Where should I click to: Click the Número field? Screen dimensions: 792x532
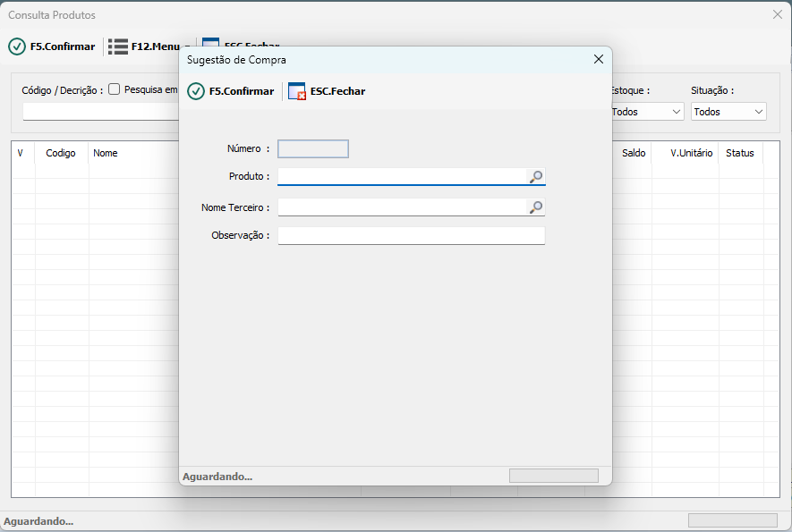(x=313, y=149)
